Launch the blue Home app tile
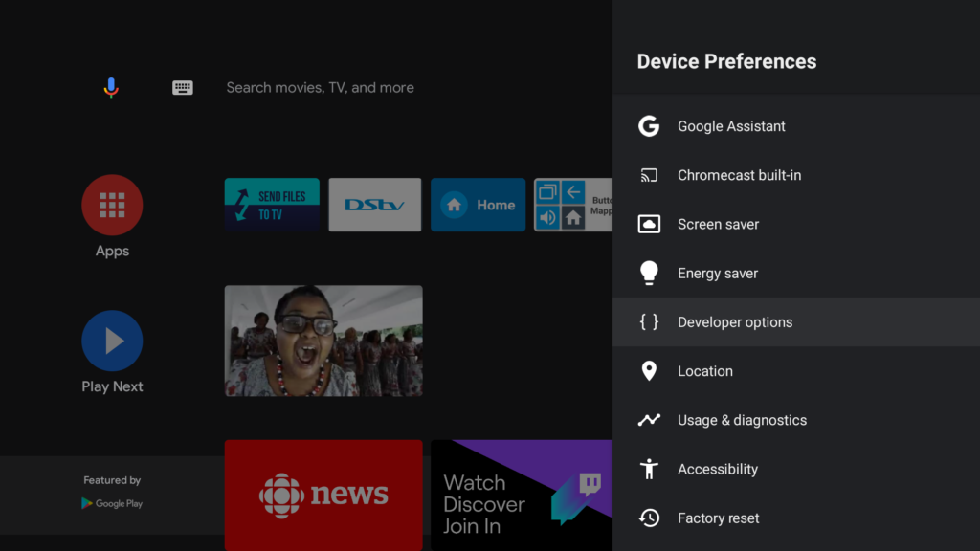The image size is (980, 551). tap(478, 205)
